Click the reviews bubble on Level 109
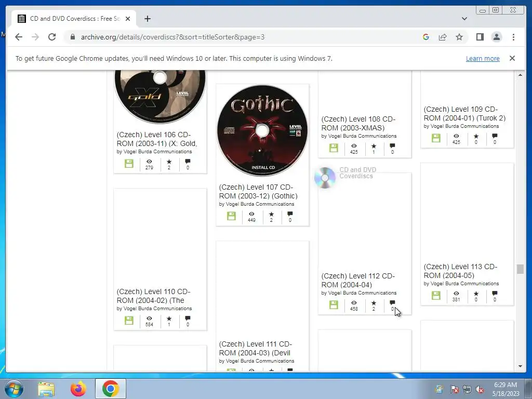 point(495,136)
